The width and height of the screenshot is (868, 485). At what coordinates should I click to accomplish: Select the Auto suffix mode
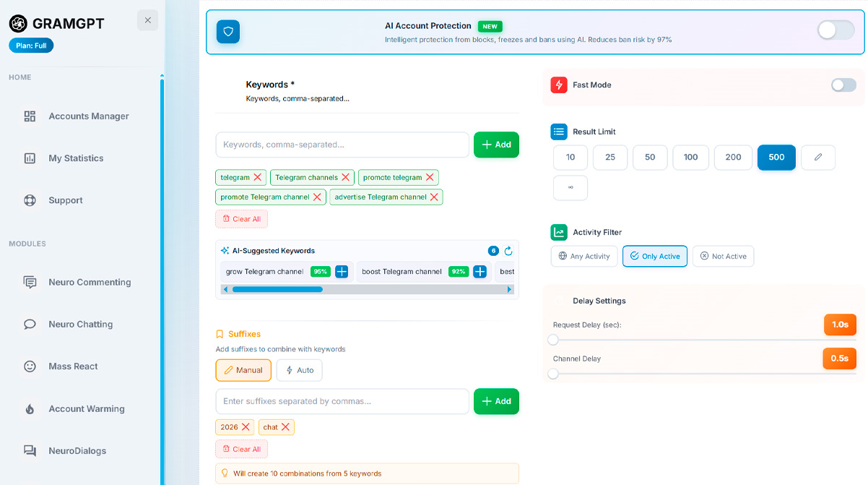(x=300, y=370)
